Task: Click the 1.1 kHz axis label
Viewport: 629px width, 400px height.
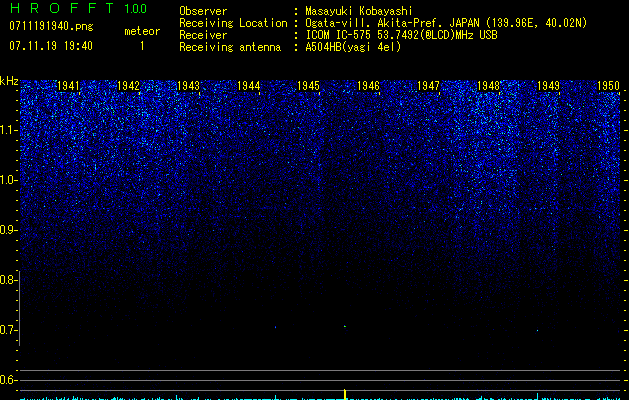Action: click(x=8, y=130)
